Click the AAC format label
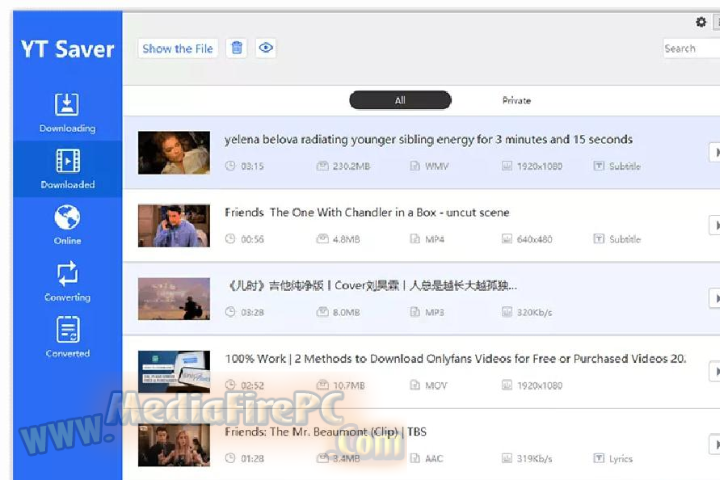The width and height of the screenshot is (720, 480). [434, 458]
